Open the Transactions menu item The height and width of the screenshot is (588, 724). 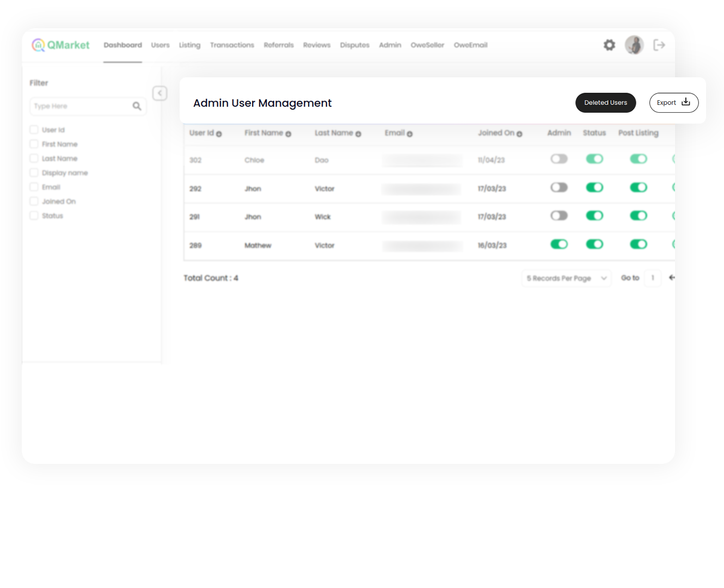pyautogui.click(x=232, y=45)
